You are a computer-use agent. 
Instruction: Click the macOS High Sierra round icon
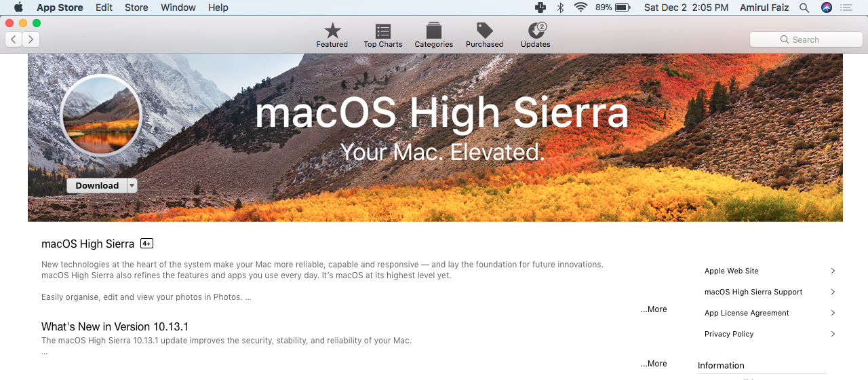(101, 116)
